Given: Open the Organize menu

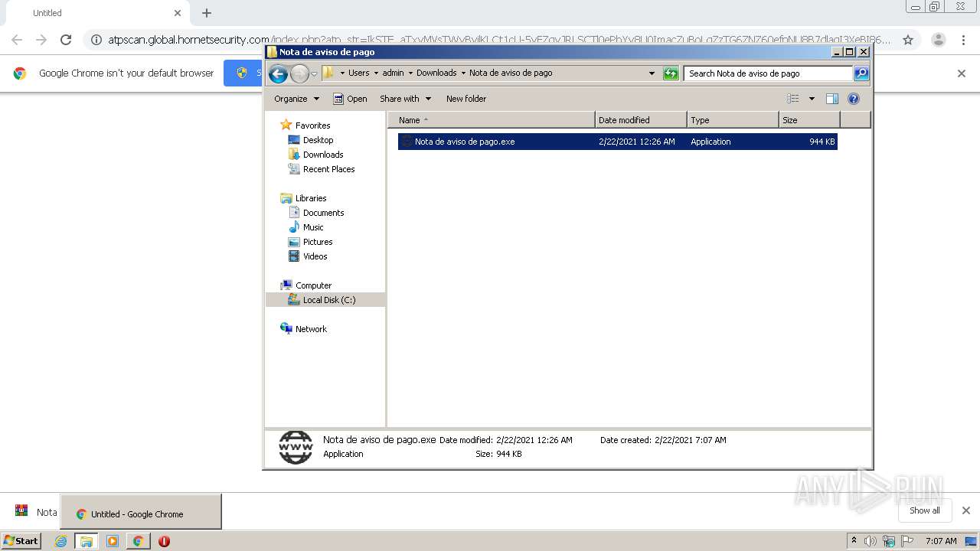Looking at the screenshot, I should click(x=296, y=99).
